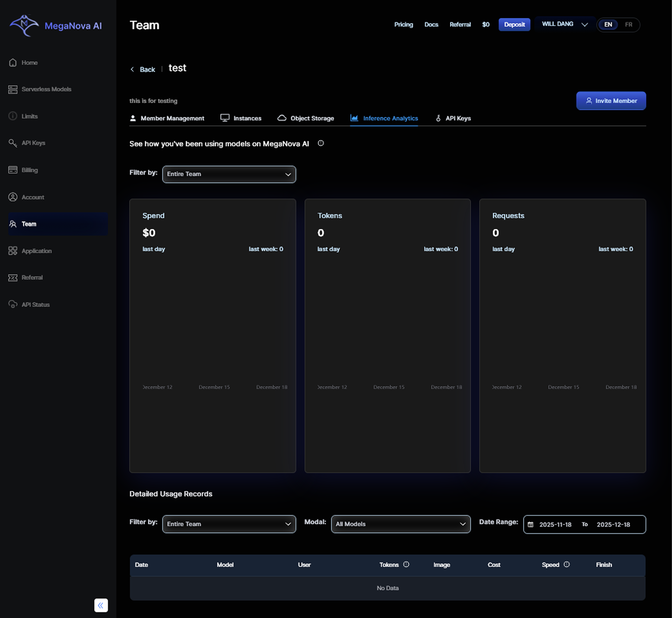Click the Deposit button
This screenshot has height=618, width=672.
514,25
